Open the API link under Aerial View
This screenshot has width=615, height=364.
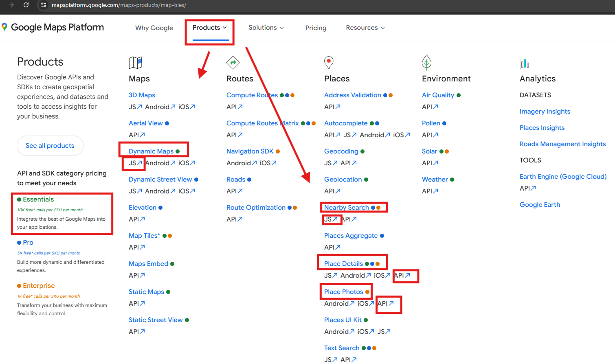(x=137, y=135)
